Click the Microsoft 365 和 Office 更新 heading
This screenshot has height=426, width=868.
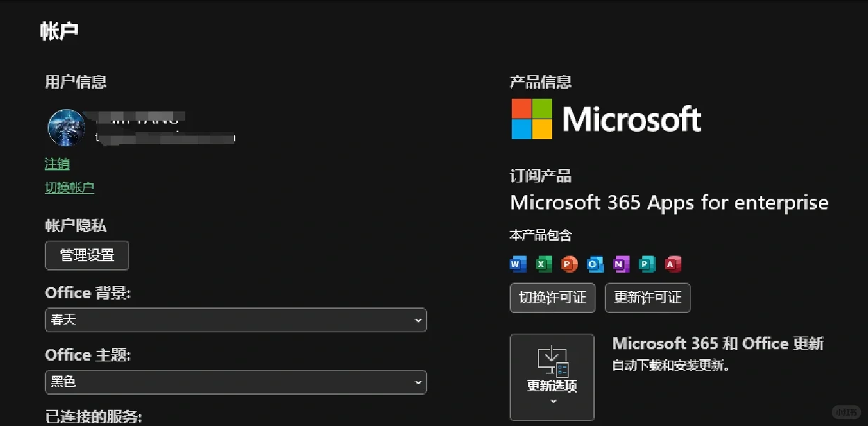click(718, 344)
